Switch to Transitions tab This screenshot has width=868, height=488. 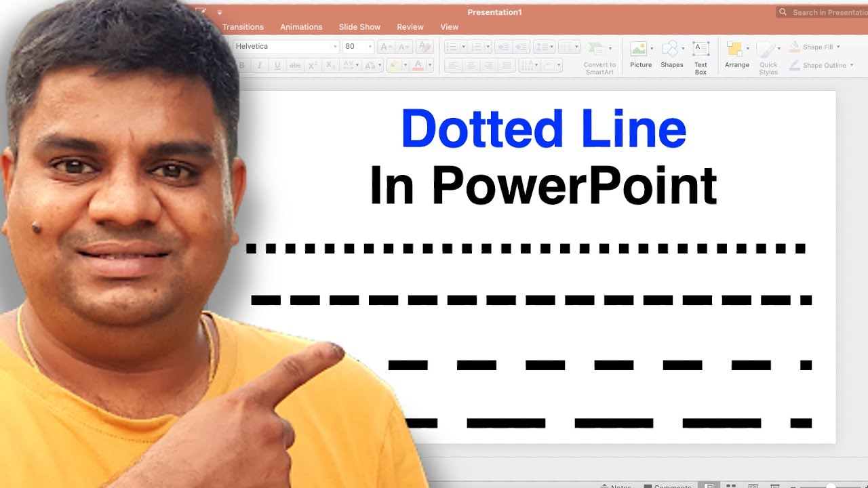[x=243, y=27]
